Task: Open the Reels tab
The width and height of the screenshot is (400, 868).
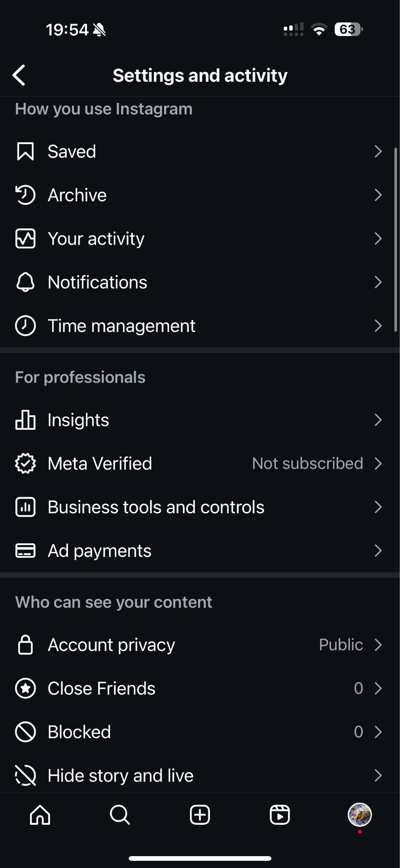Action: 280,815
